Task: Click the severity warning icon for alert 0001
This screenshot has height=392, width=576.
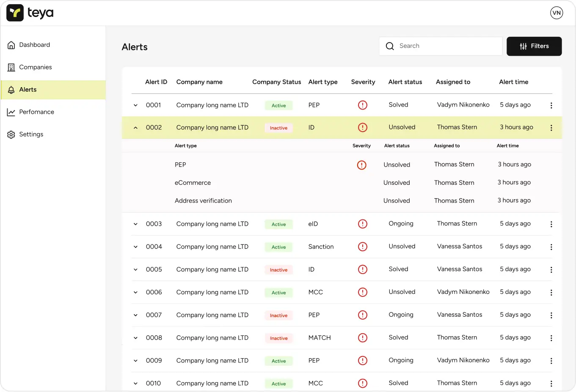Action: pyautogui.click(x=363, y=105)
